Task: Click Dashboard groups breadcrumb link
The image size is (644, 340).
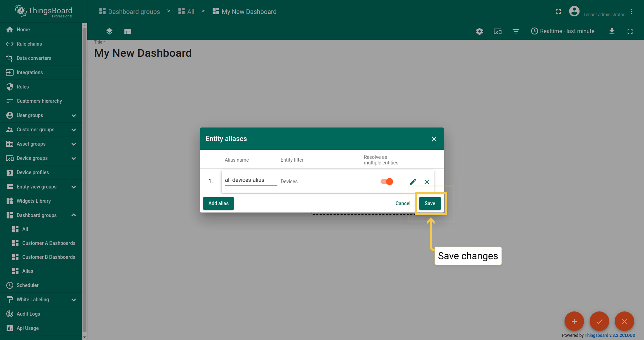Action: click(x=130, y=11)
